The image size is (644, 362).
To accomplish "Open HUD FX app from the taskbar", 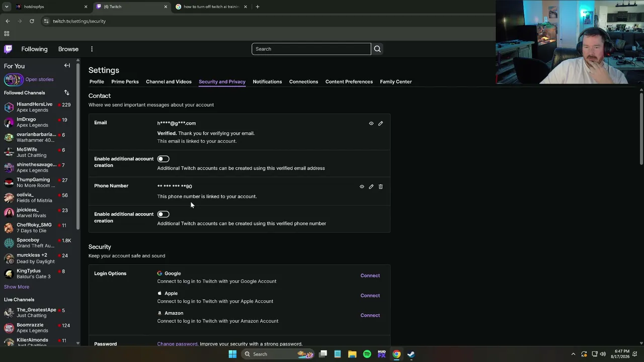I will point(381,354).
